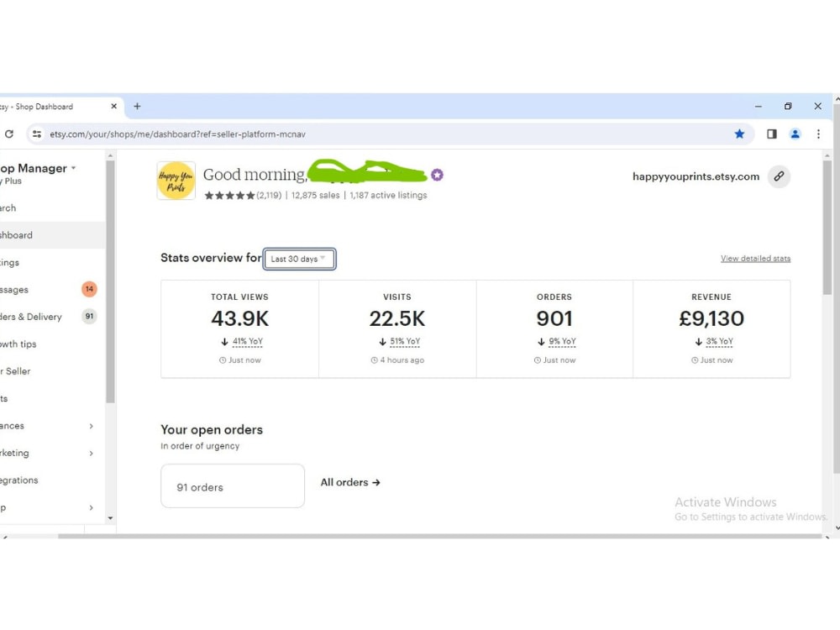This screenshot has height=630, width=840.
Task: Open a new browser tab with plus
Action: click(137, 106)
